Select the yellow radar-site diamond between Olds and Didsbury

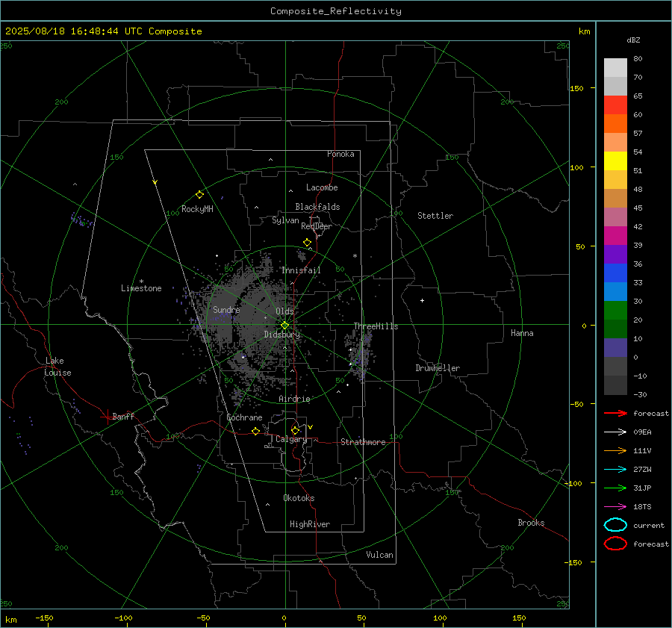[284, 326]
